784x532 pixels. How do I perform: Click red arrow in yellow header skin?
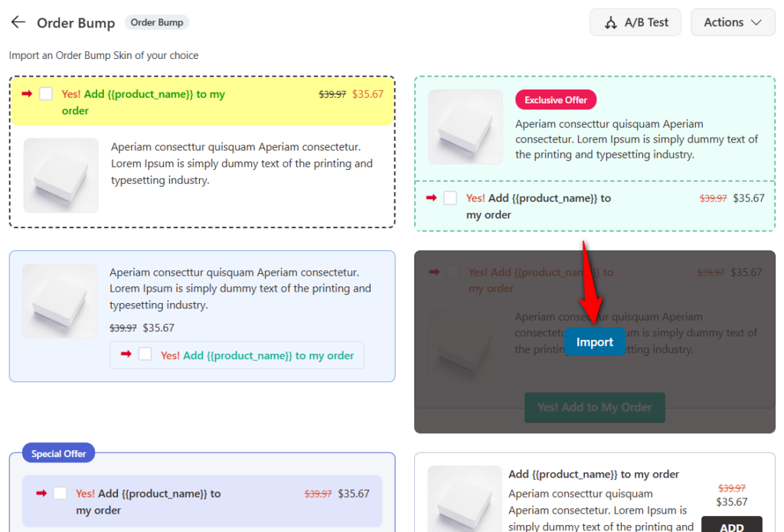27,93
